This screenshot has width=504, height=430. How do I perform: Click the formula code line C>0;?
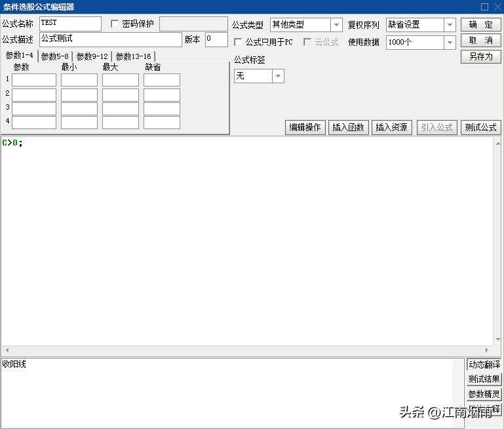[12, 143]
